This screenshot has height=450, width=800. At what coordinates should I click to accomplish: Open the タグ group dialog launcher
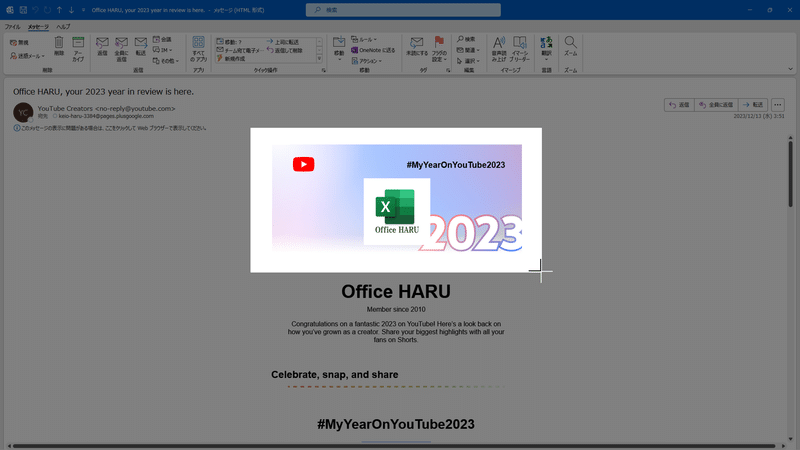coord(448,70)
